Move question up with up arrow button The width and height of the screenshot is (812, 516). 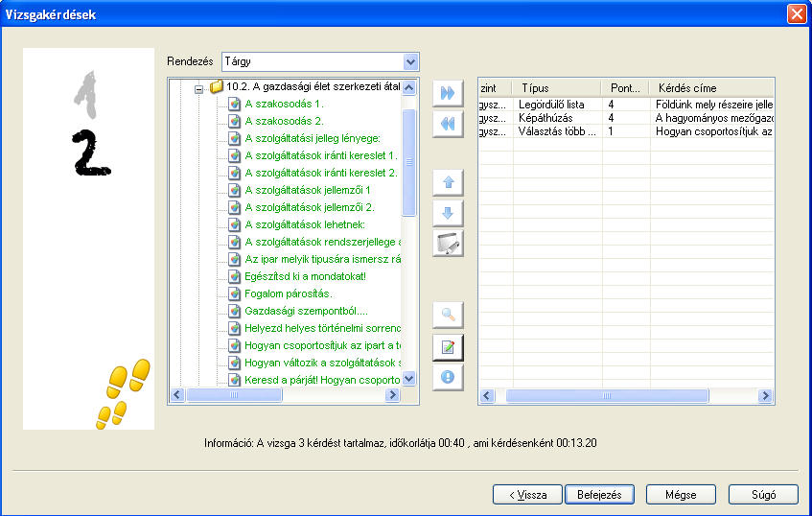pyautogui.click(x=448, y=182)
